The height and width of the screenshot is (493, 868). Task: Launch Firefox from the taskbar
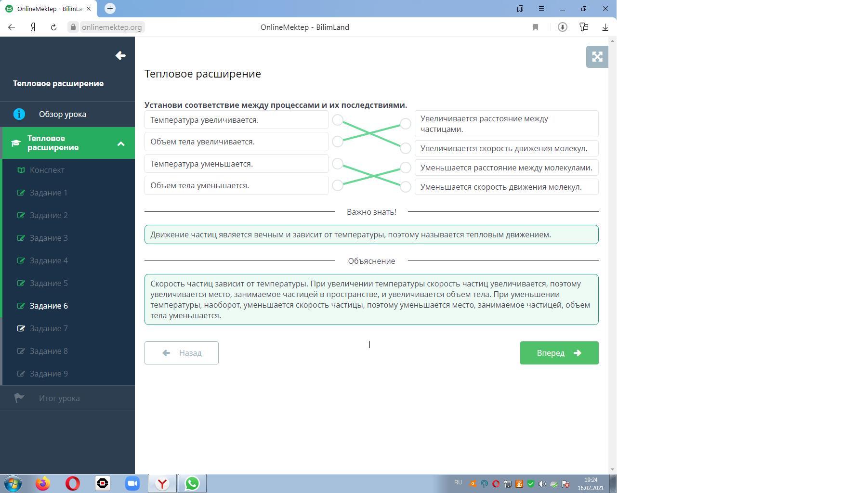point(43,483)
